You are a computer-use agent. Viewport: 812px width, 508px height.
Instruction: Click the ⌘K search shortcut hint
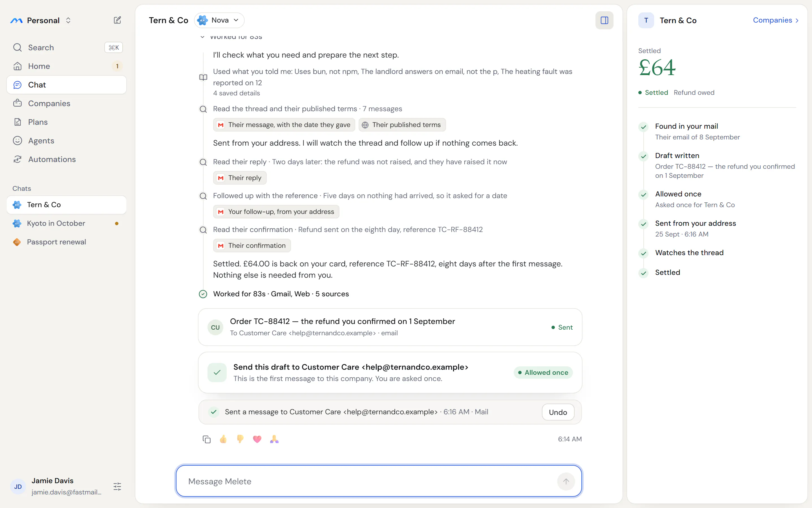coord(114,47)
